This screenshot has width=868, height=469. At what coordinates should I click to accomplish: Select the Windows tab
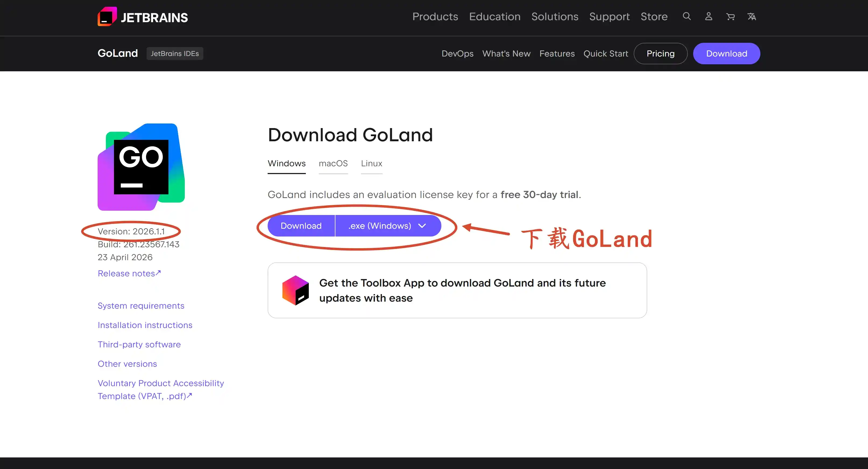pos(286,164)
